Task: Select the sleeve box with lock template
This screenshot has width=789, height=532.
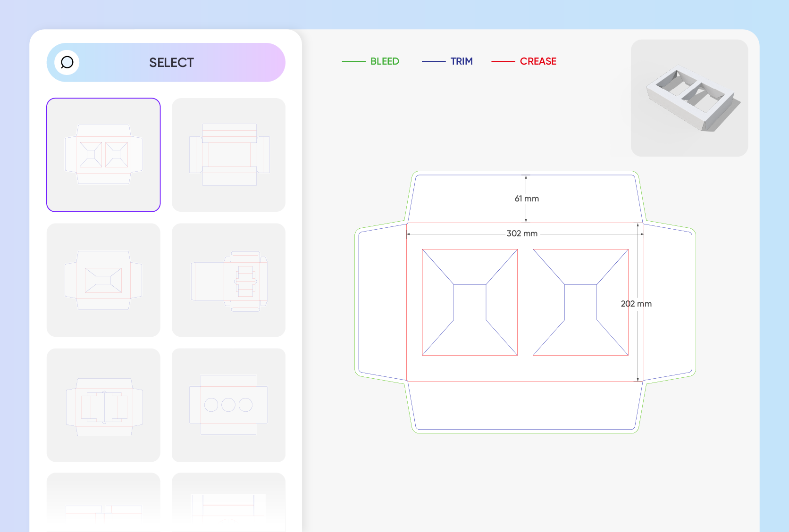Action: tap(228, 280)
